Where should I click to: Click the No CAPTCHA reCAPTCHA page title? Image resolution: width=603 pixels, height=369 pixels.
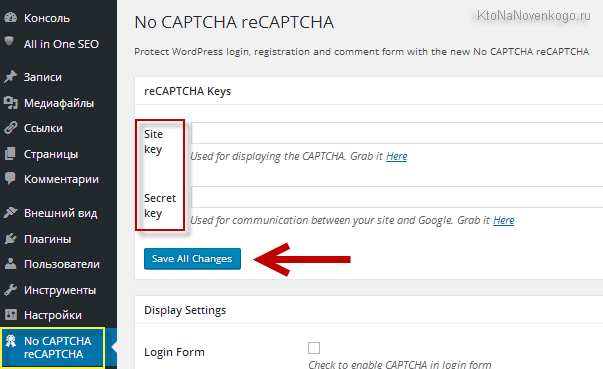tap(234, 22)
